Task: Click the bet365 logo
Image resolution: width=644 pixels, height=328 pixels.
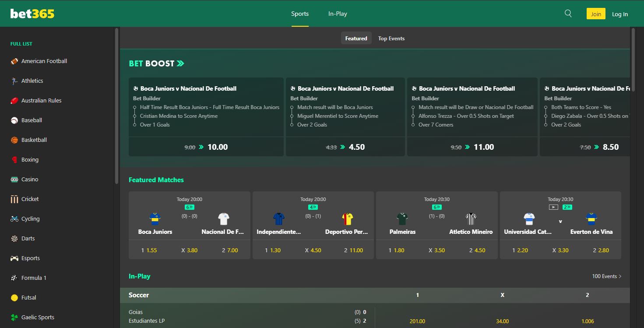Action: pyautogui.click(x=32, y=14)
